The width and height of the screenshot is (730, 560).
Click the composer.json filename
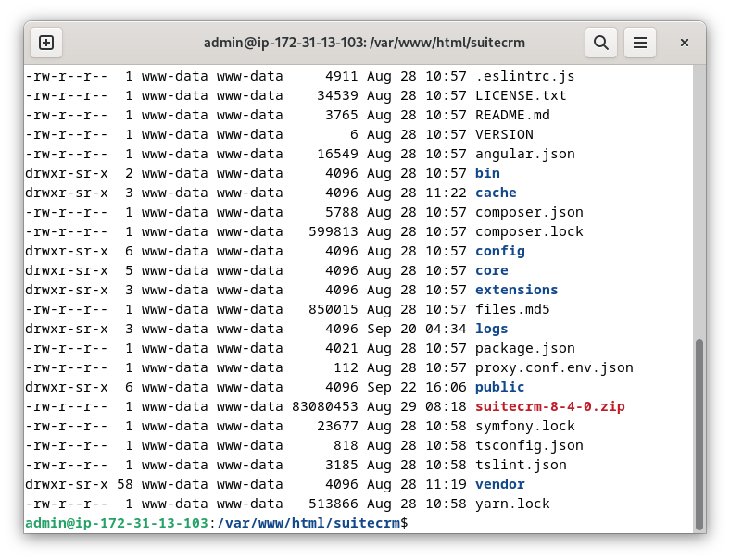[x=529, y=212]
